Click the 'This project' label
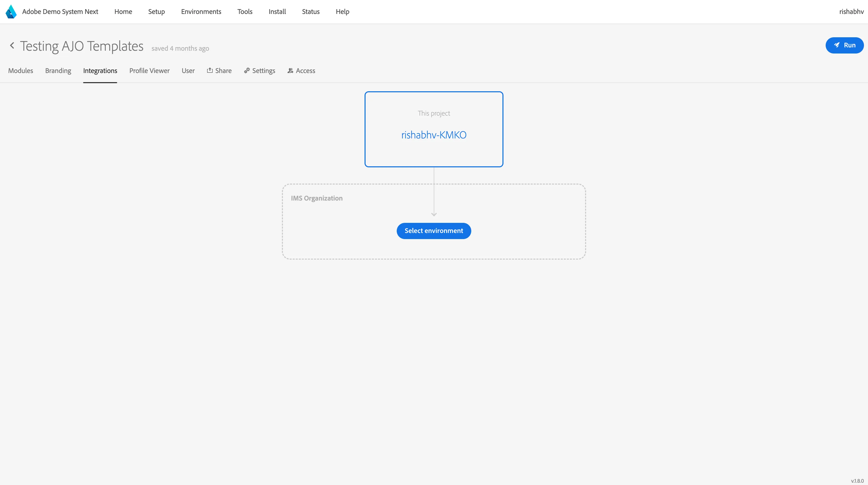 pos(434,113)
